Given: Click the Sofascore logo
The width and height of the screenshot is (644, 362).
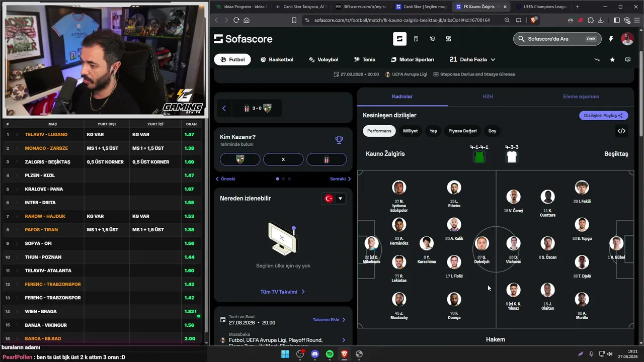Looking at the screenshot, I should 243,39.
